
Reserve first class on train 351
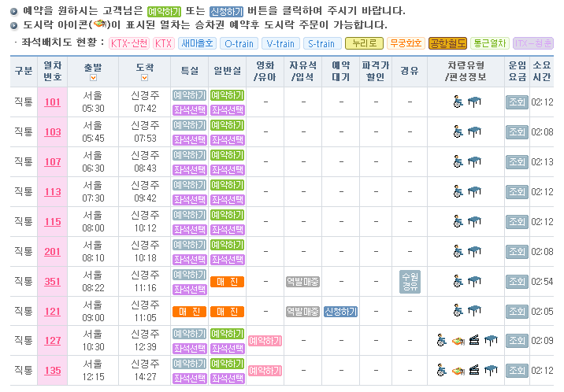pyautogui.click(x=189, y=275)
